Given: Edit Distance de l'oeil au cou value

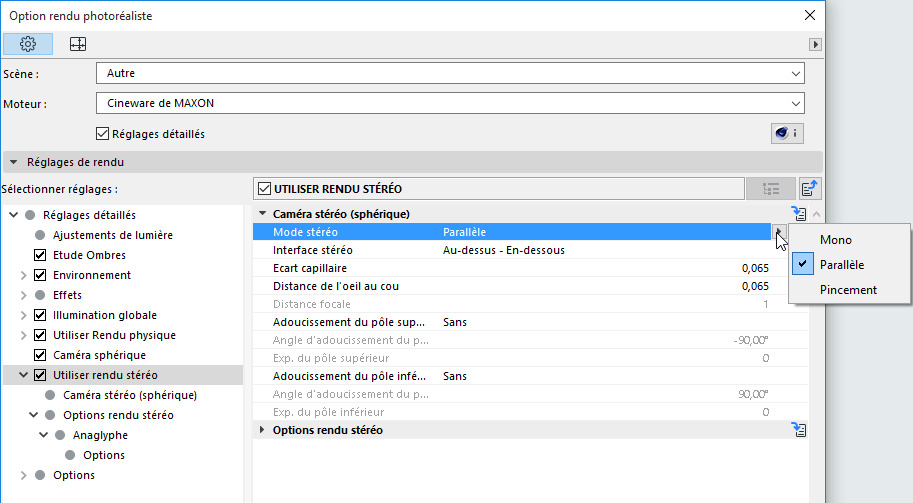Looking at the screenshot, I should point(755,286).
